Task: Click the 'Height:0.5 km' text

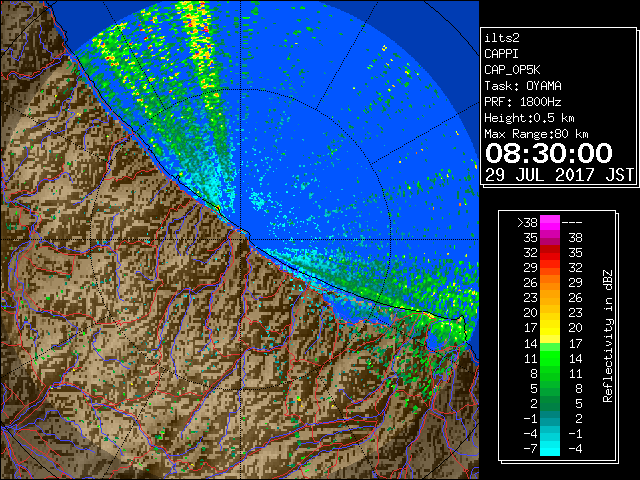Action: point(529,118)
